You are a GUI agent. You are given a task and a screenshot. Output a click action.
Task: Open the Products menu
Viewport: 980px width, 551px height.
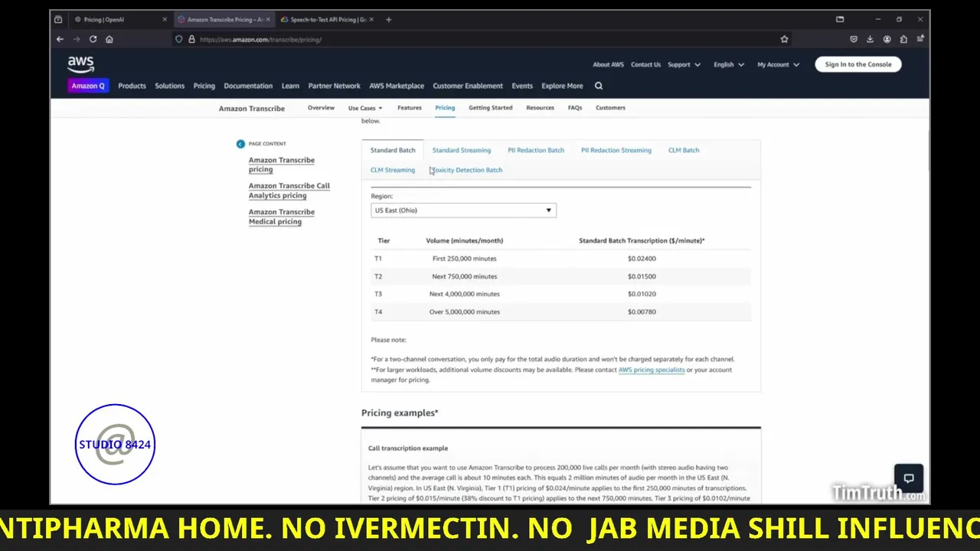132,86
